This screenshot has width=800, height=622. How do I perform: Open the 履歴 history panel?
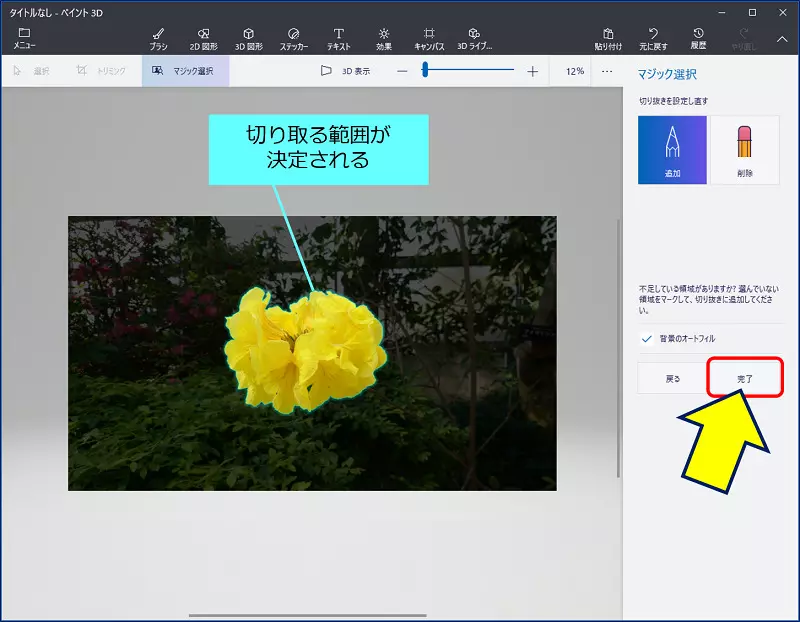click(x=698, y=39)
